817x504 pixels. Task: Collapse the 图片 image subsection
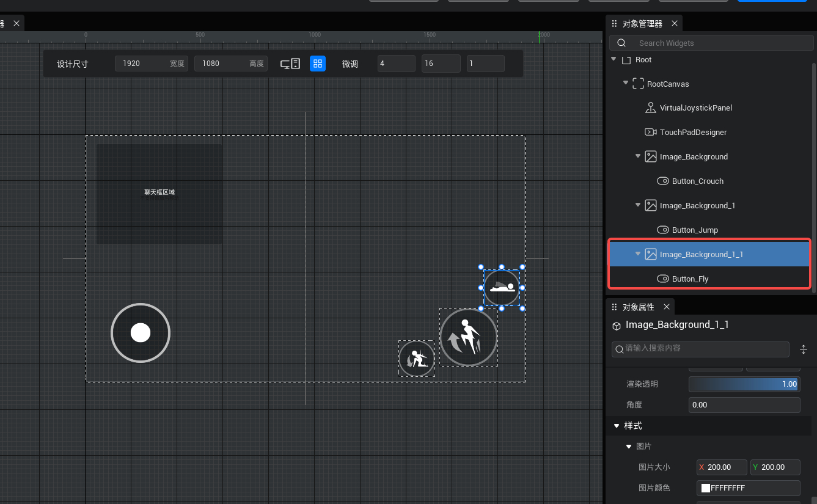(629, 447)
